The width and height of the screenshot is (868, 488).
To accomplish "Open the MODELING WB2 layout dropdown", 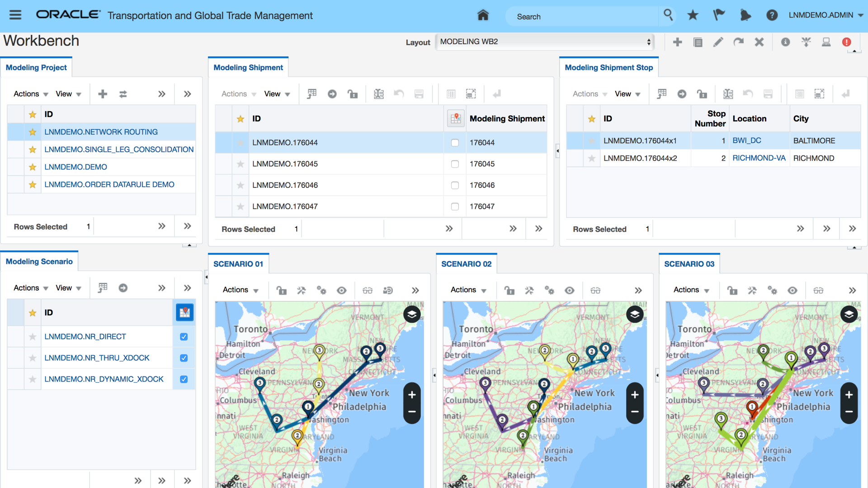I will (x=545, y=42).
